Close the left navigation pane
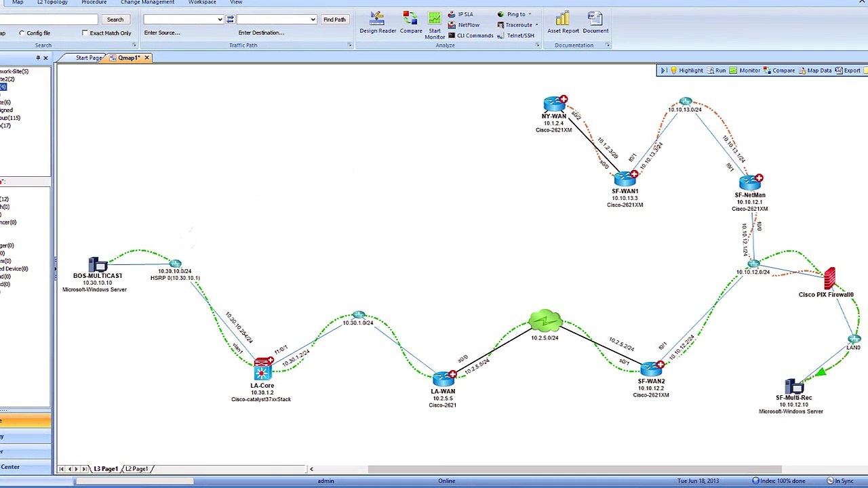The width and height of the screenshot is (868, 488). 45,58
